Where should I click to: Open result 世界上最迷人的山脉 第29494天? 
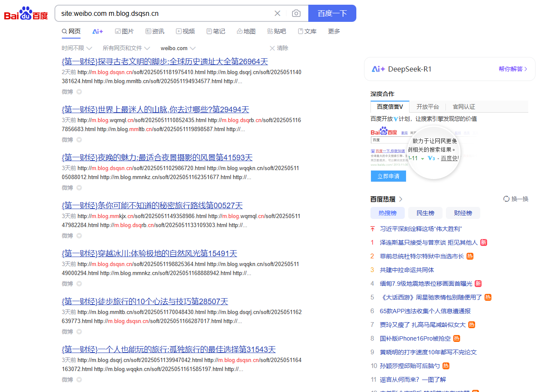(155, 109)
